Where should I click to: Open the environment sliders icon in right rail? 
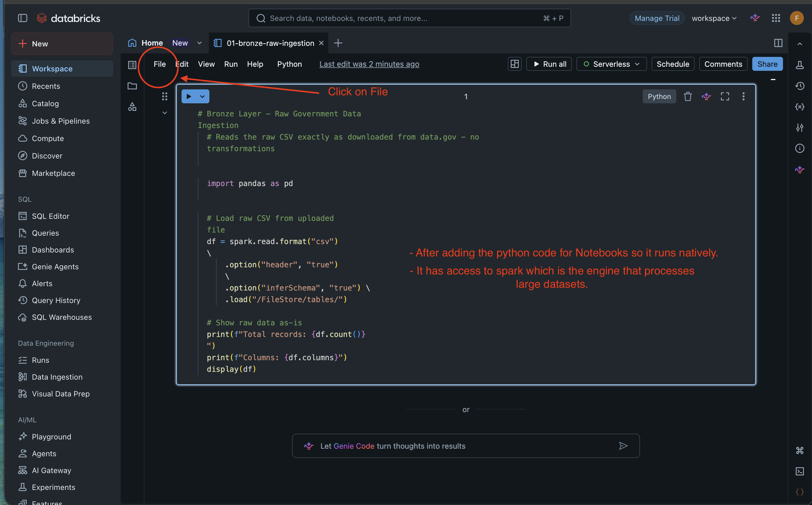coord(800,128)
